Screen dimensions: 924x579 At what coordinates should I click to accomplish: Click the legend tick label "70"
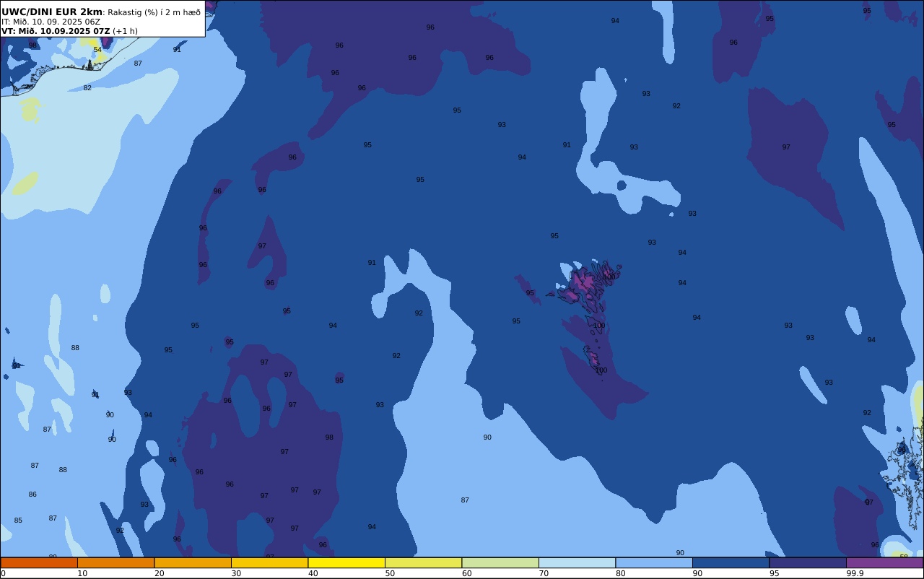[544, 573]
